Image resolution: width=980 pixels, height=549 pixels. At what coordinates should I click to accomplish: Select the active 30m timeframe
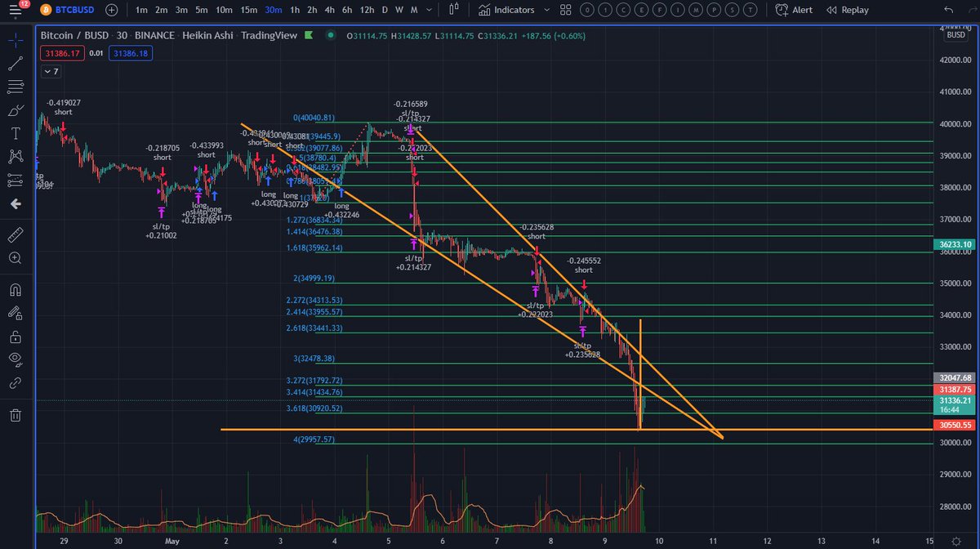click(274, 10)
